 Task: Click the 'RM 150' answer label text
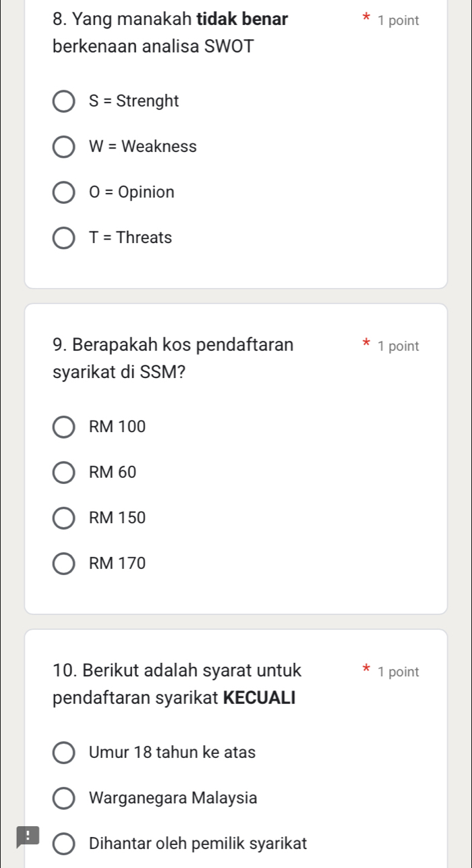[x=117, y=518]
